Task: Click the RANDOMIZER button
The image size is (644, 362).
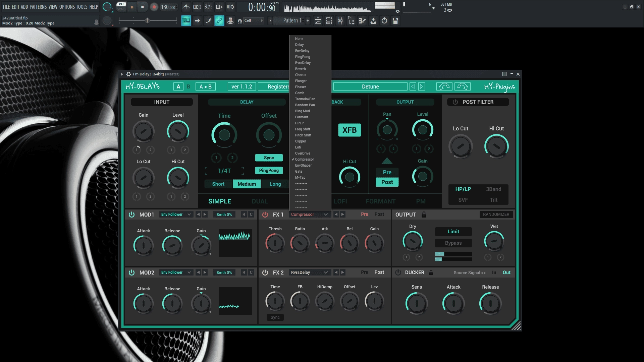Action: 496,215
